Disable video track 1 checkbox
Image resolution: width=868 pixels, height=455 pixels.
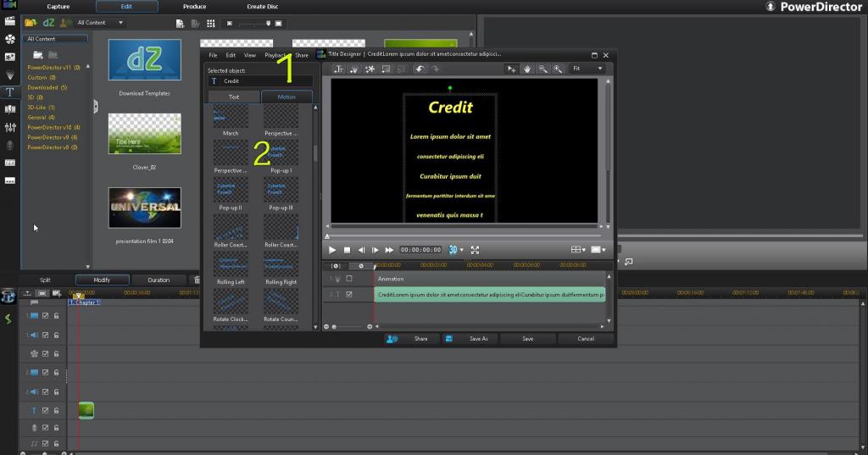click(46, 315)
